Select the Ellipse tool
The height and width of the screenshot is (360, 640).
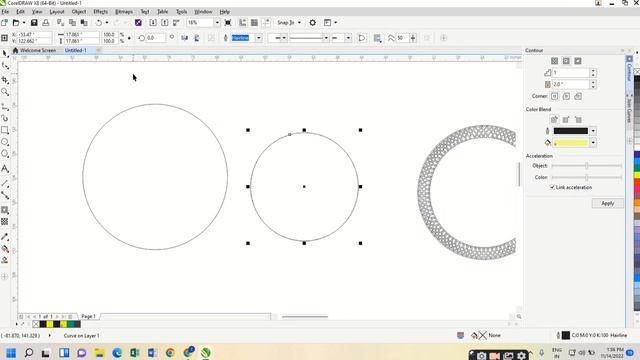[x=5, y=142]
